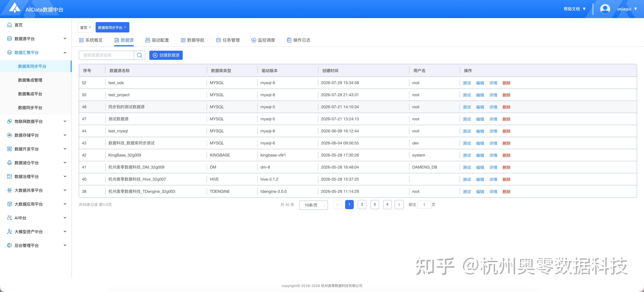Click the 大数据应用平台 sidebar icon
Screen dimensions: 644x292
pyautogui.click(x=9, y=204)
